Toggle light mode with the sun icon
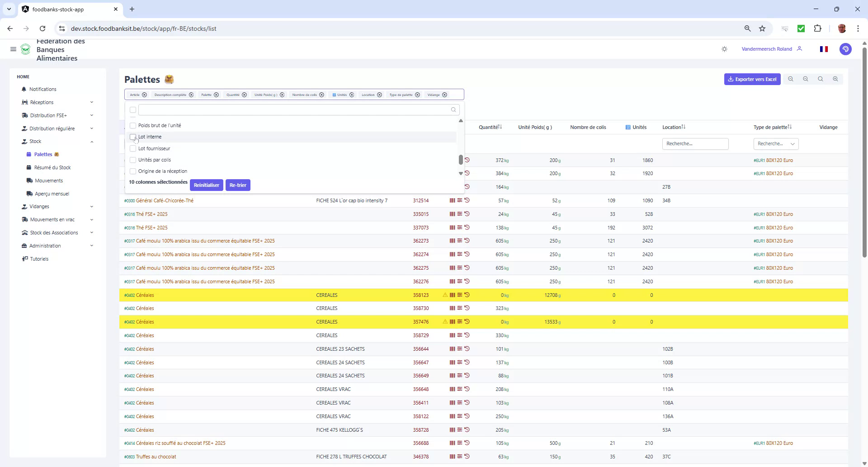This screenshot has width=868, height=467. 724,49
